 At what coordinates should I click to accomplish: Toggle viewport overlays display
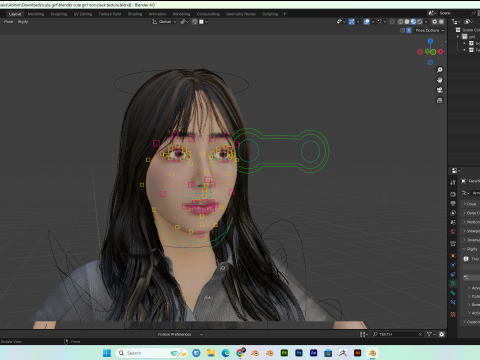[x=367, y=22]
